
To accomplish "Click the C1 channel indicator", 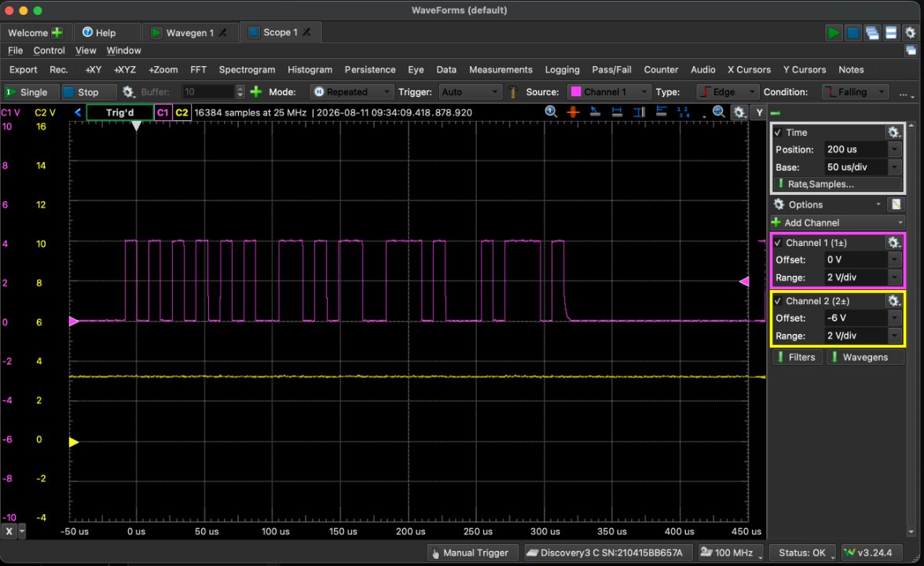I will pyautogui.click(x=163, y=112).
